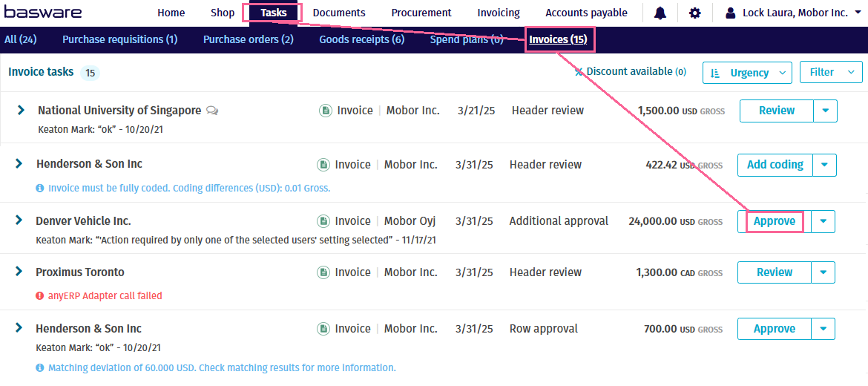Approve the Denver Vehicle Inc. invoice

[x=775, y=221]
